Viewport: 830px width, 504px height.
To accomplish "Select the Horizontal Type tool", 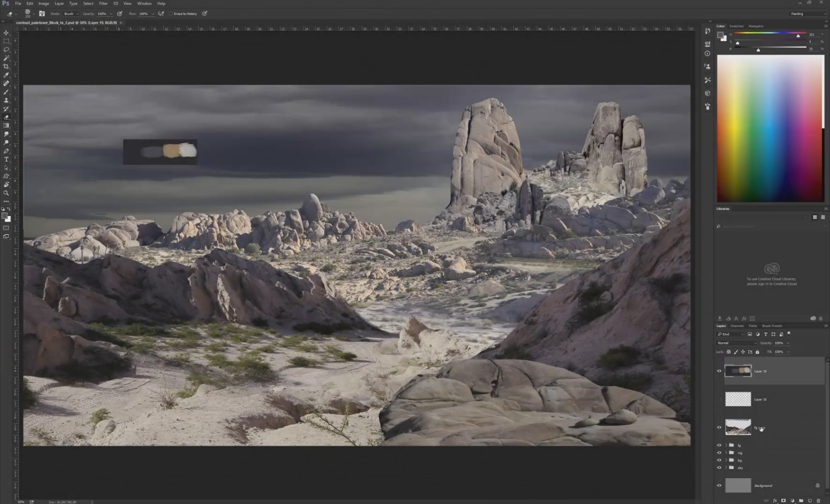I will pyautogui.click(x=6, y=159).
